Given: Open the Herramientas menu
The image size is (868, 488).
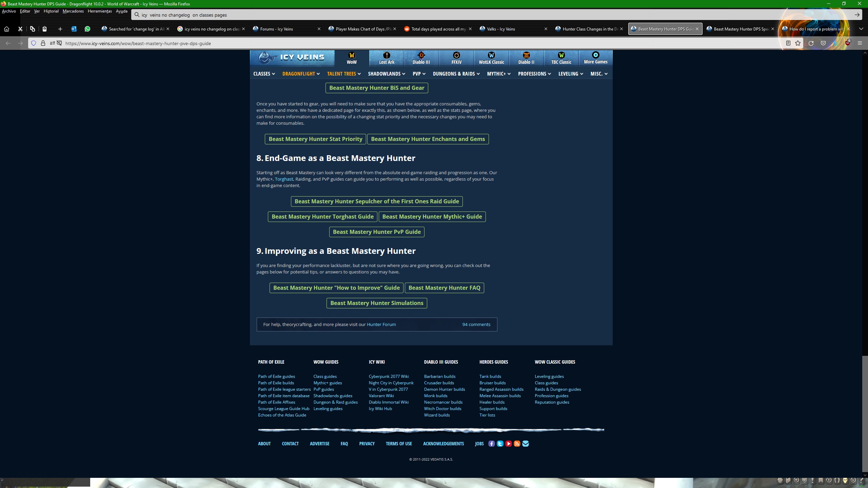Looking at the screenshot, I should (x=100, y=11).
